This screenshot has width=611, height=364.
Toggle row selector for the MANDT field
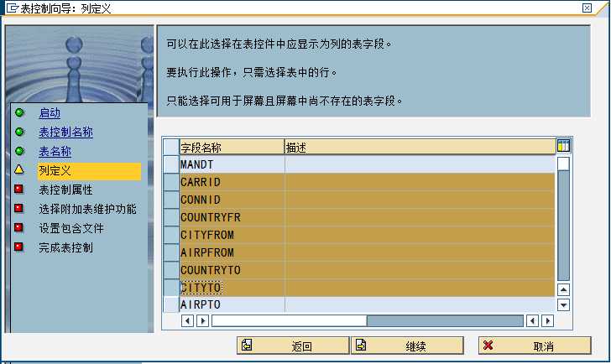click(171, 164)
